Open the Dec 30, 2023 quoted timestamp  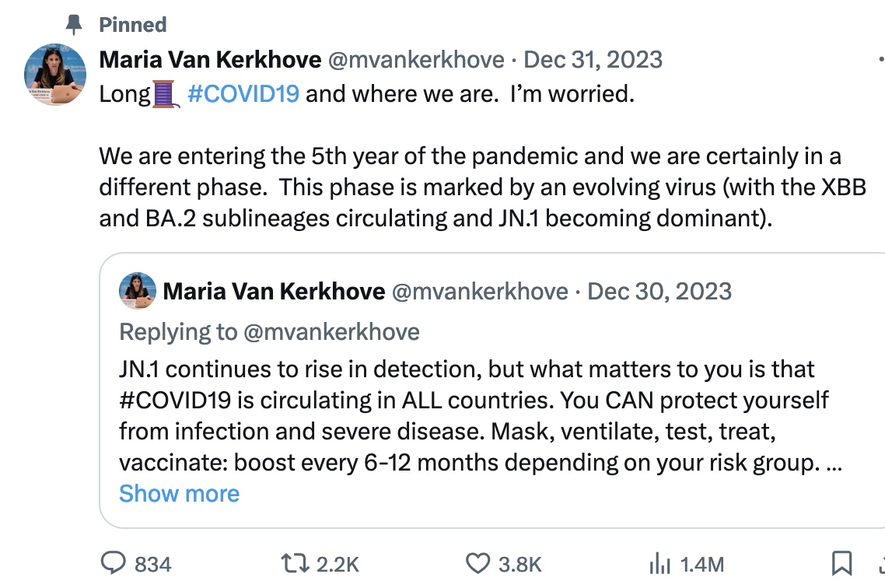point(659,292)
